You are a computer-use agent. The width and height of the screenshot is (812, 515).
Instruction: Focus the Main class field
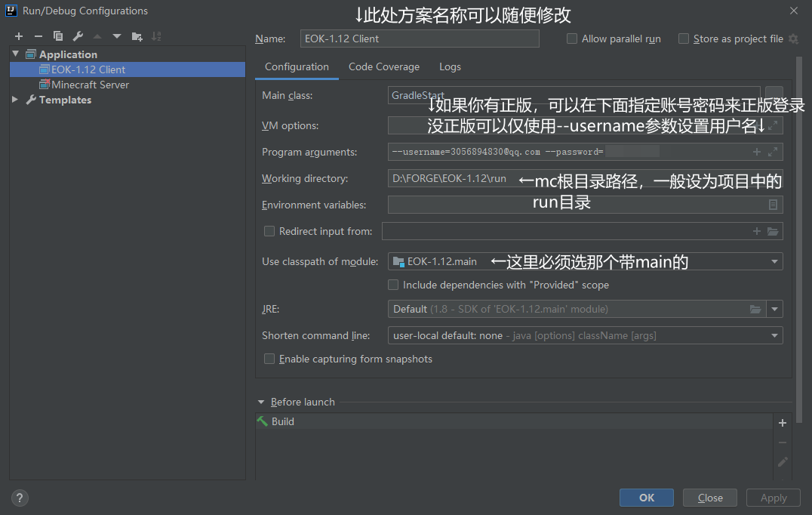[574, 95]
